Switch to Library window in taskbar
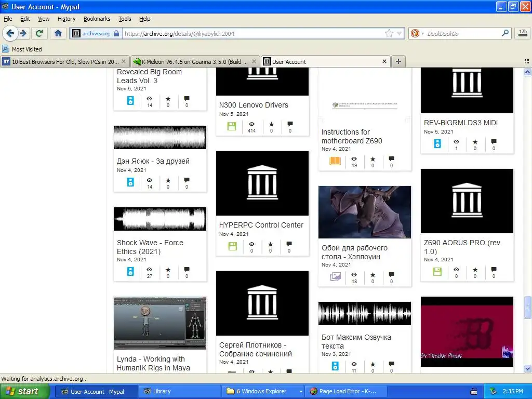Viewport: 532px width, 399px height. (179, 391)
